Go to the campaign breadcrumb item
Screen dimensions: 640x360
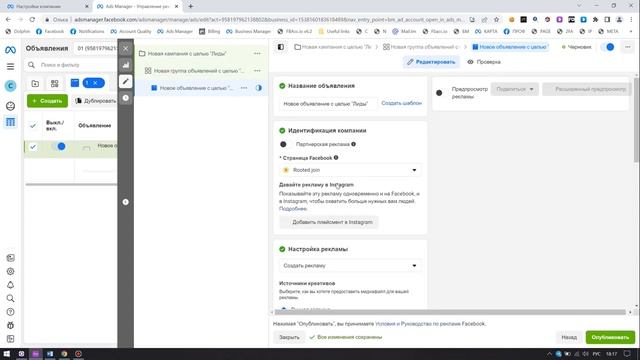[333, 47]
